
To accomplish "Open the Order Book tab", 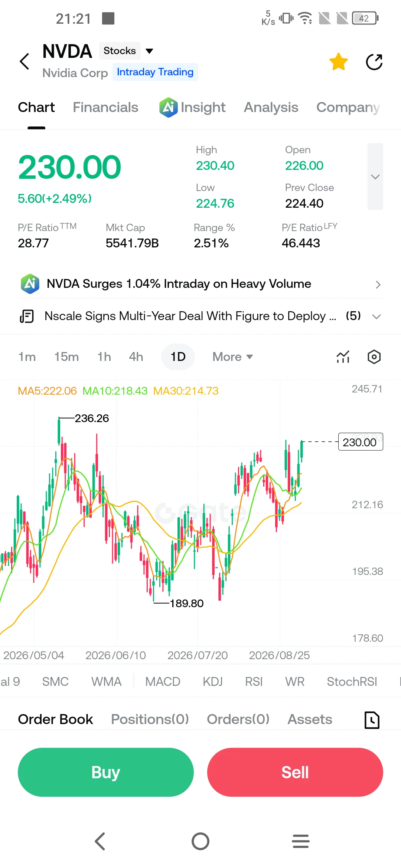I will coord(55,719).
